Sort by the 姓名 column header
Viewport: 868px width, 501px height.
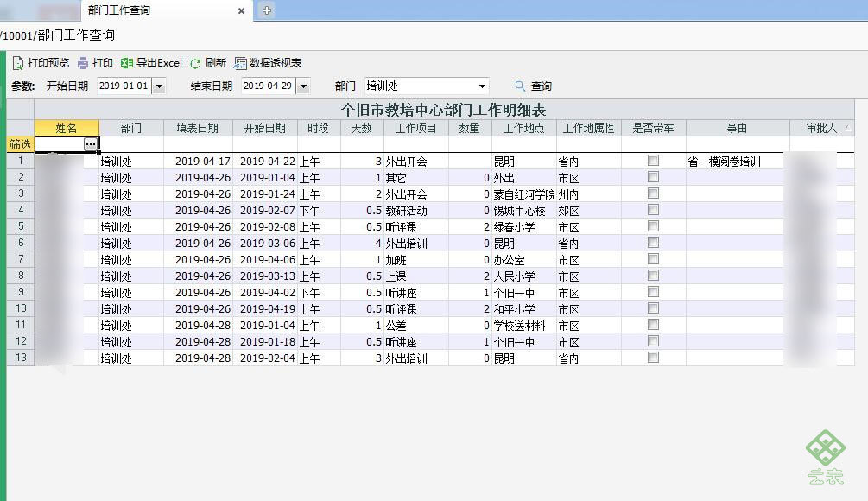coord(67,128)
